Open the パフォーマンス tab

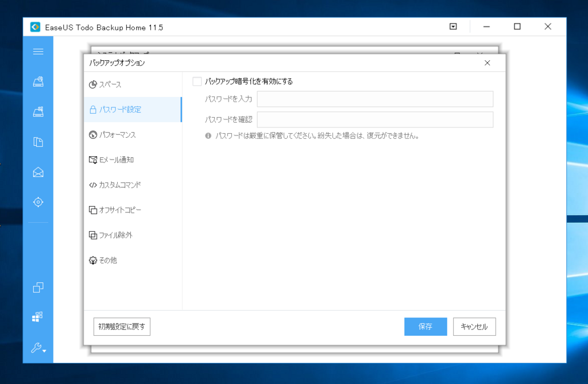coord(133,135)
